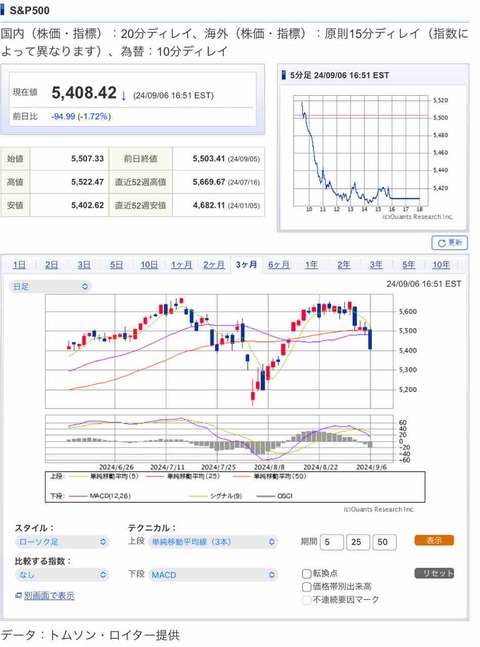Click the current value 5,408.42
This screenshot has height=647, width=480.
[x=84, y=93]
